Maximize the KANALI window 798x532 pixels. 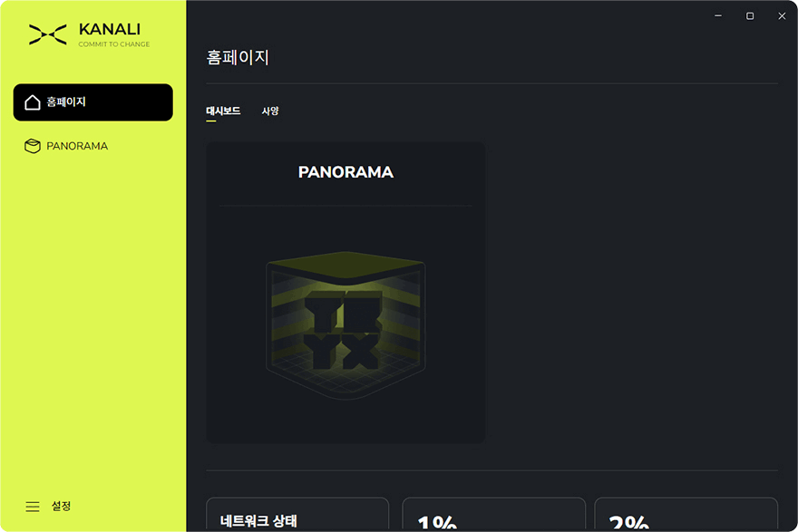pyautogui.click(x=750, y=15)
